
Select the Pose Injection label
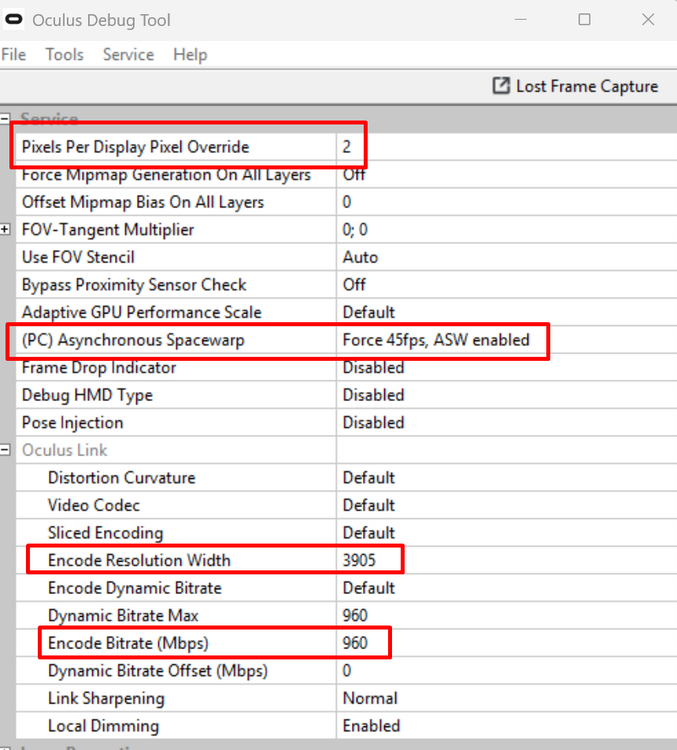coord(73,423)
